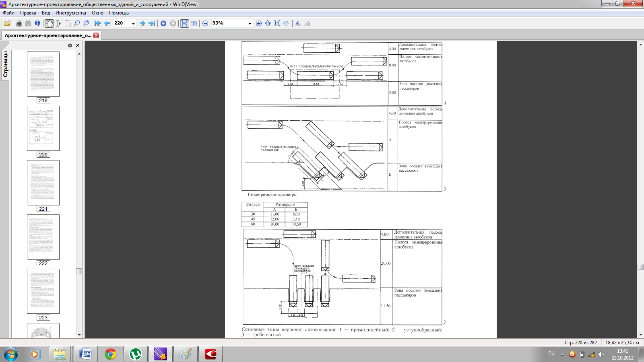Image resolution: width=644 pixels, height=362 pixels.
Task: Close the document tab with red X
Action: pos(96,35)
